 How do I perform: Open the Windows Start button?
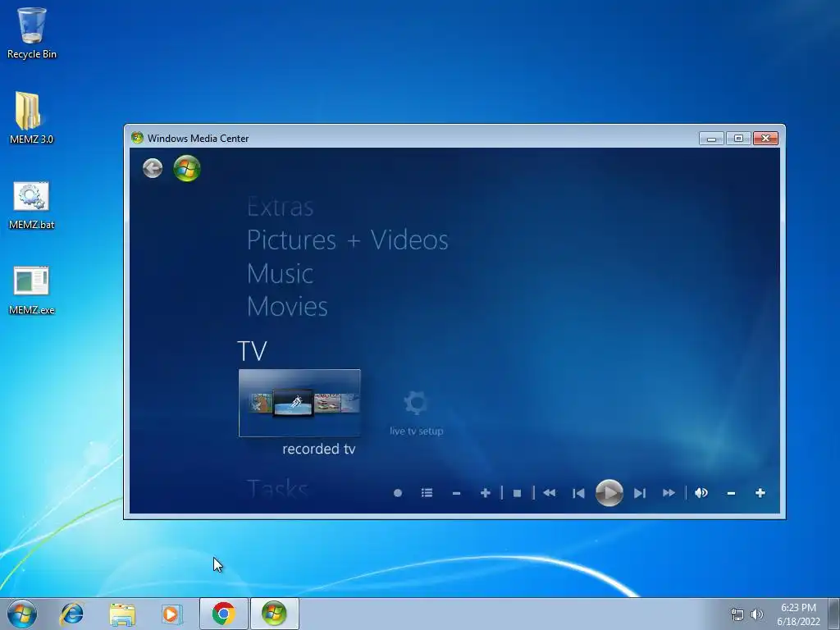click(x=22, y=614)
